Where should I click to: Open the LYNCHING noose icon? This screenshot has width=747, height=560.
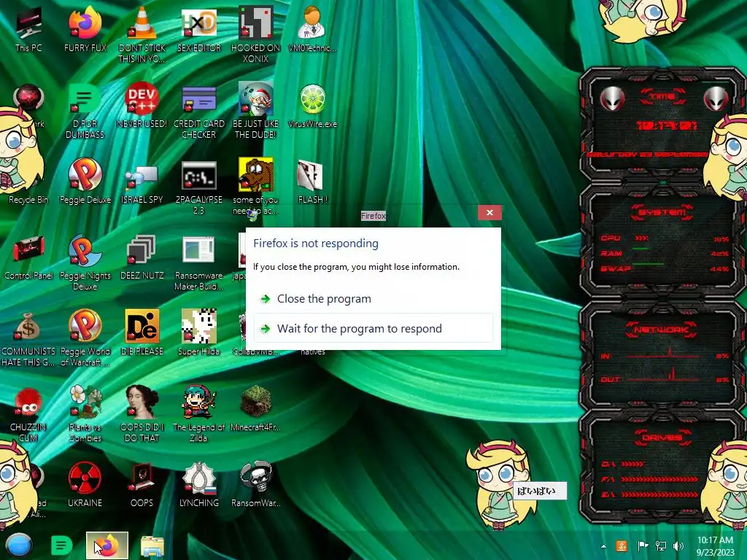(198, 484)
